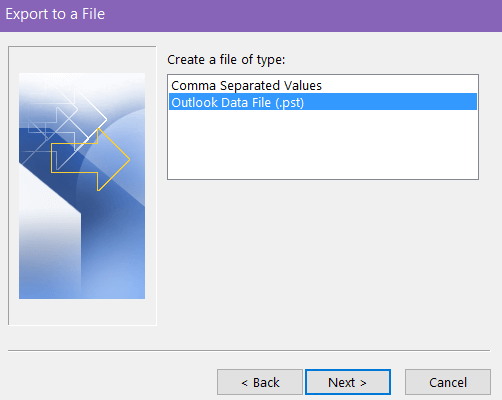The height and width of the screenshot is (400, 502).
Task: Click the (.pst) extension text in the highlighted row
Action: 290,103
